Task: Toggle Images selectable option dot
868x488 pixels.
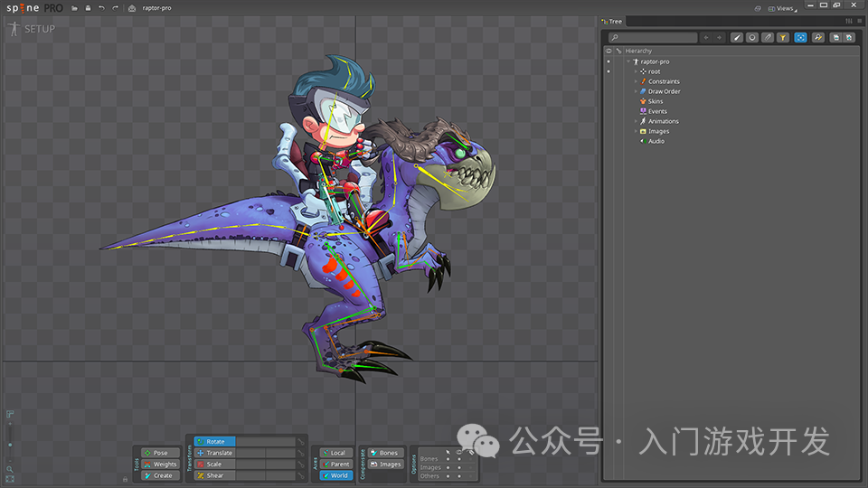Action: click(x=448, y=467)
